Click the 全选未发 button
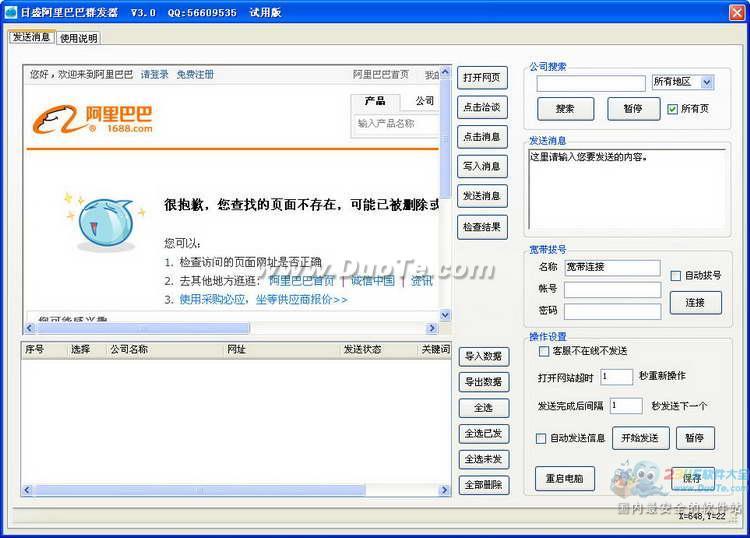Image resolution: width=750 pixels, height=538 pixels. (x=484, y=460)
